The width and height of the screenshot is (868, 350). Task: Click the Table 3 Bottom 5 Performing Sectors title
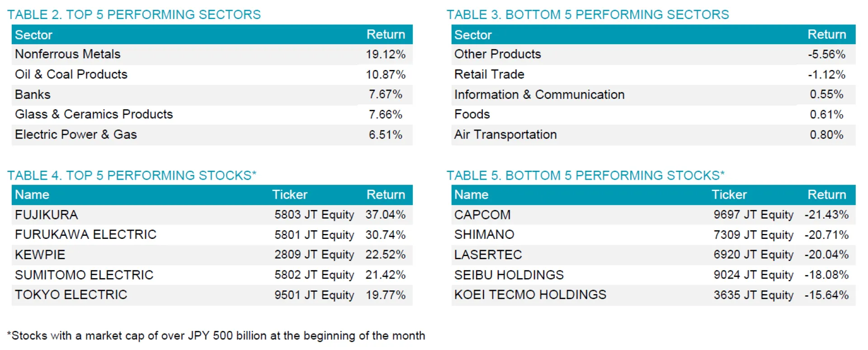[x=588, y=14]
